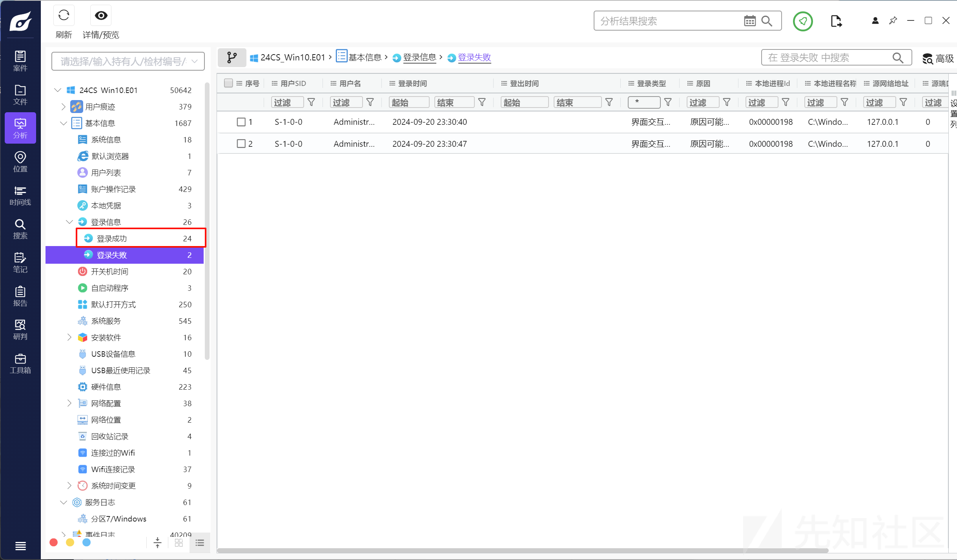Viewport: 957px width, 560px height.
Task: Click the tree panel vertical scrollbar
Action: tap(207, 221)
